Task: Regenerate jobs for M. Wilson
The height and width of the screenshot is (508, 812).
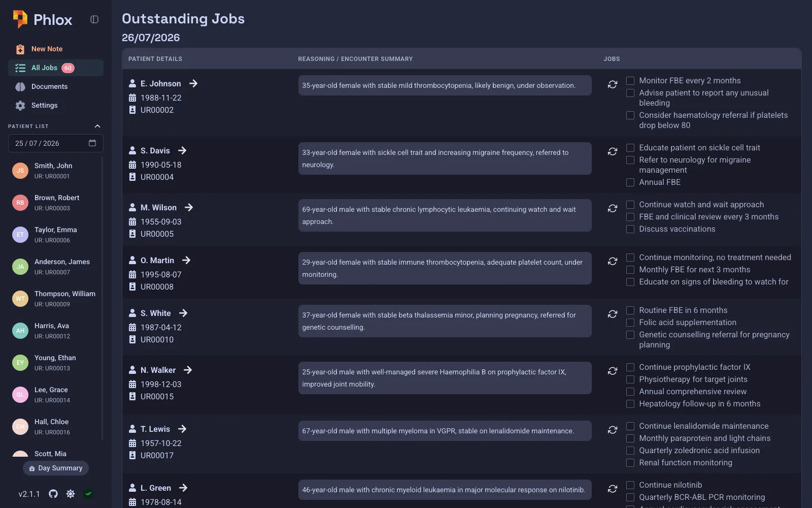Action: [x=613, y=208]
